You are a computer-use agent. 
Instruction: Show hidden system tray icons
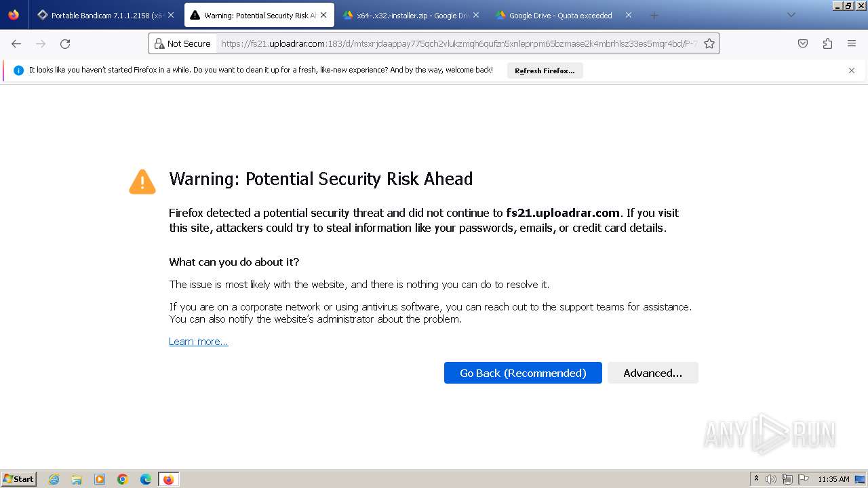756,479
